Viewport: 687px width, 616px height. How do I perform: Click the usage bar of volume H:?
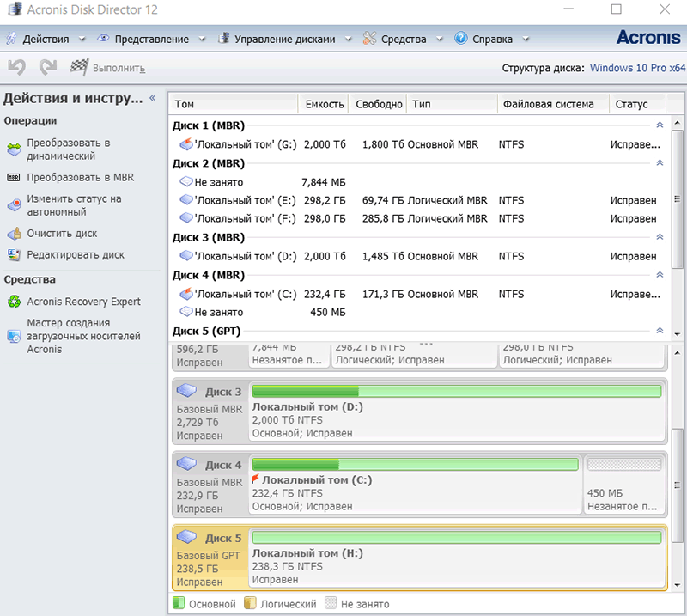click(457, 538)
